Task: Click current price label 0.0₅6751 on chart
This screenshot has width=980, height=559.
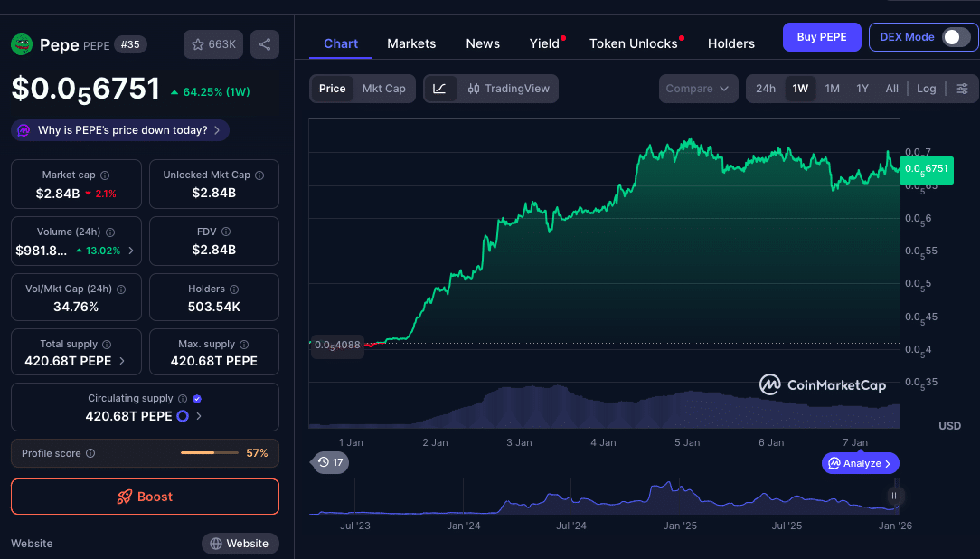Action: (x=927, y=169)
